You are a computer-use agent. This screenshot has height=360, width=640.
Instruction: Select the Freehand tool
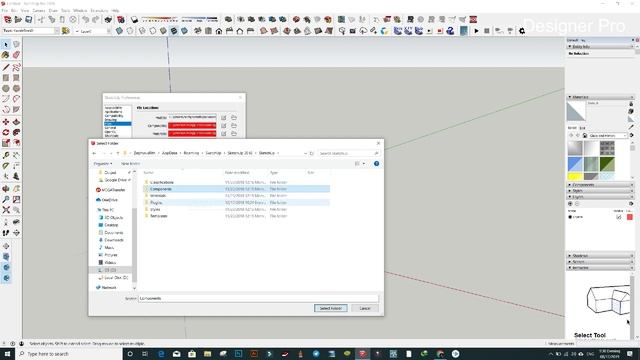coord(16,67)
